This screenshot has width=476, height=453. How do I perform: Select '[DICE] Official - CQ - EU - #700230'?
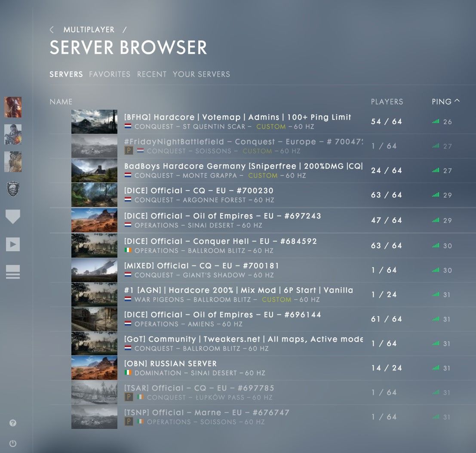(x=263, y=195)
